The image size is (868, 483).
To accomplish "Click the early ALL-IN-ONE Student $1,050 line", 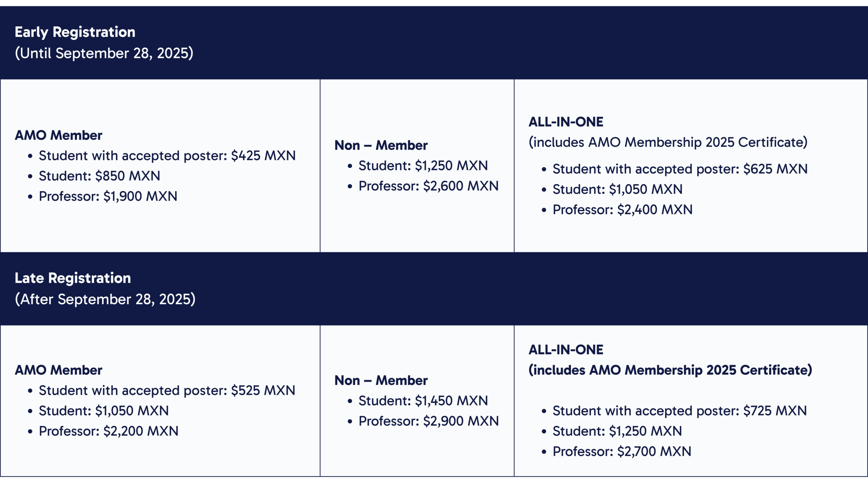I will coord(617,189).
